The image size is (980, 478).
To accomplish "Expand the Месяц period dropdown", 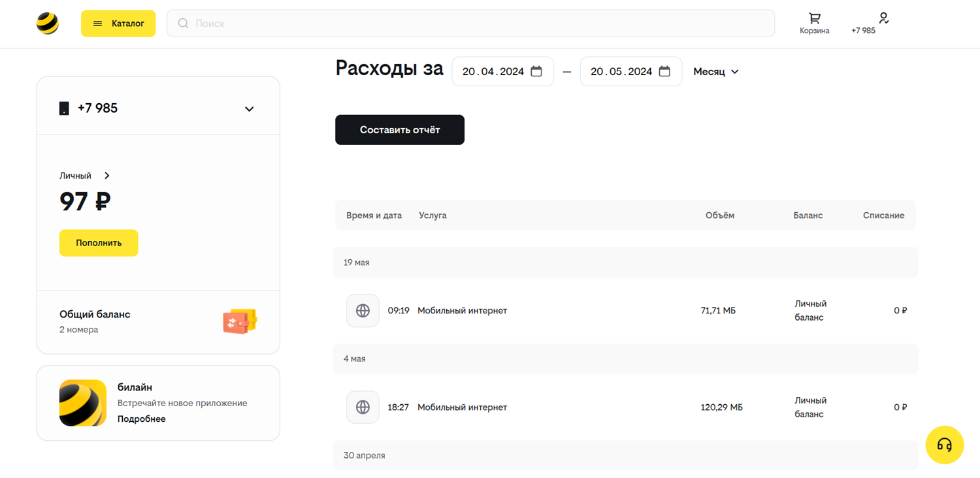I will 716,72.
